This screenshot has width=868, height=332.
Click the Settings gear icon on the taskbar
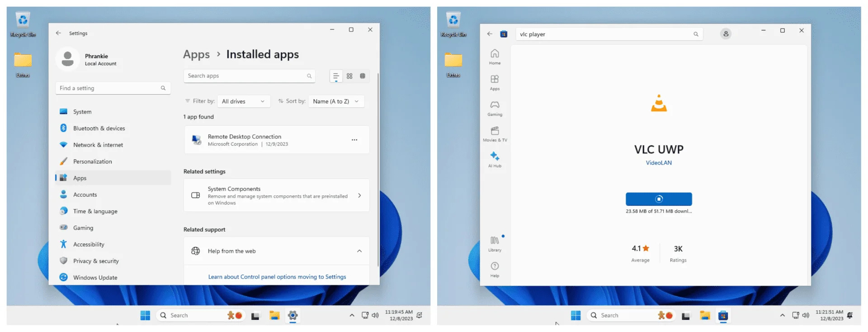293,315
